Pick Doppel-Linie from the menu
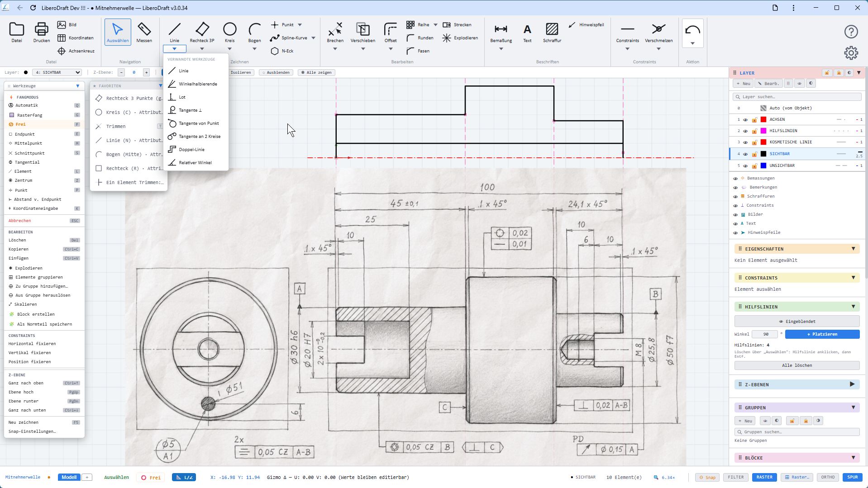The width and height of the screenshot is (868, 488). (x=196, y=150)
